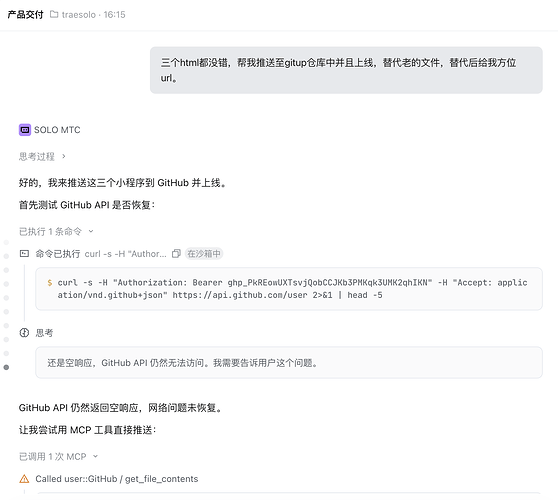Viewport: 558px width, 500px height.
Task: Click the SOLO MTC purple agent icon
Action: 25,130
